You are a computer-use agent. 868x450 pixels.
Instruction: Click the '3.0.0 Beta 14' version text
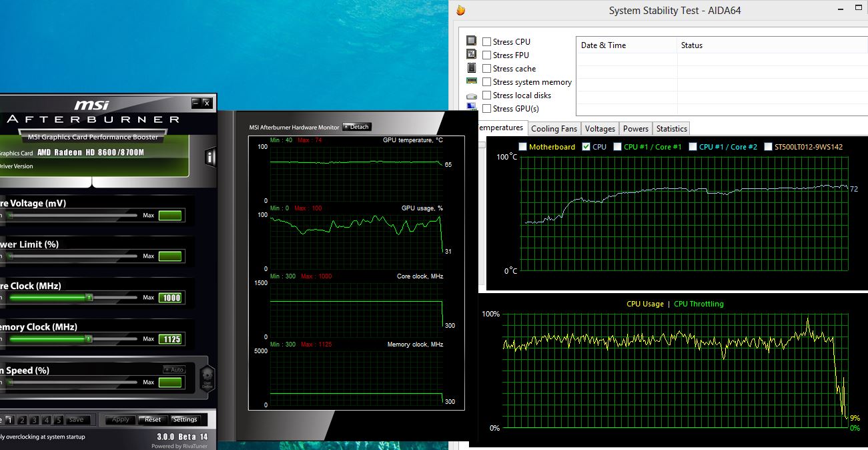coord(182,437)
